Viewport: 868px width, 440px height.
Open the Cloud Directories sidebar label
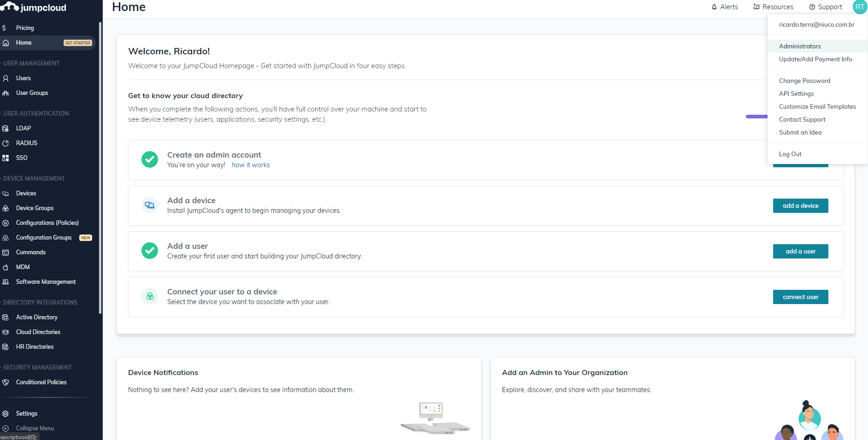point(38,332)
